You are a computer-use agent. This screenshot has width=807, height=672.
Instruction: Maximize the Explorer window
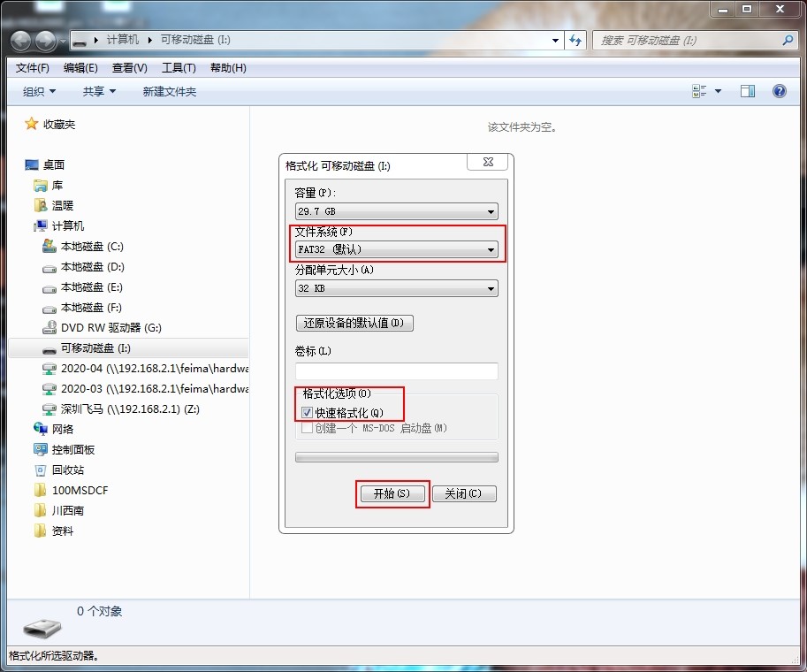coord(747,9)
